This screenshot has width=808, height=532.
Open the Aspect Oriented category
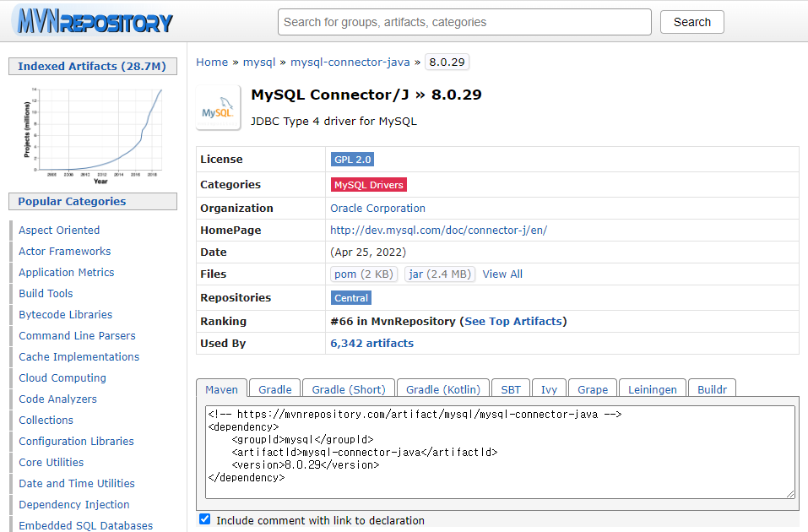click(x=59, y=231)
